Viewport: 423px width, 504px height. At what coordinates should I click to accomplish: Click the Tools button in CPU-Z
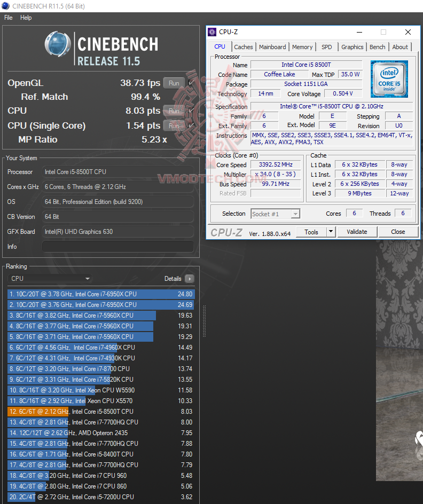[x=311, y=232]
